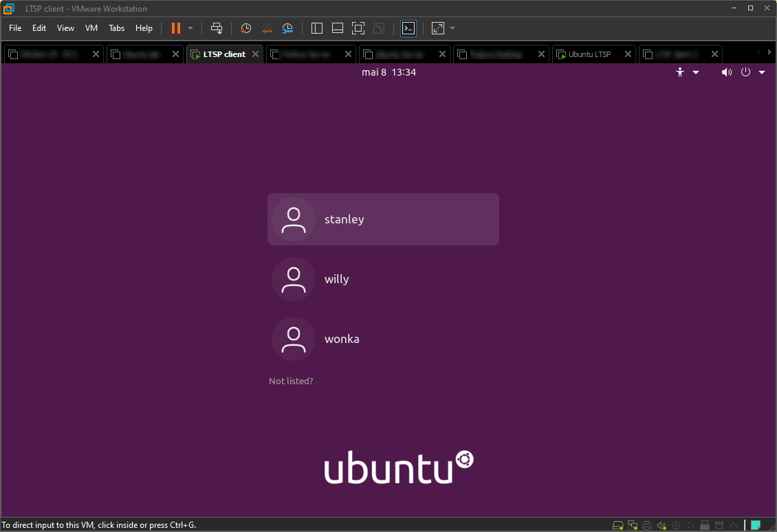Open the mai 8 13:34 clock menu
This screenshot has height=532, width=777.
coord(388,72)
